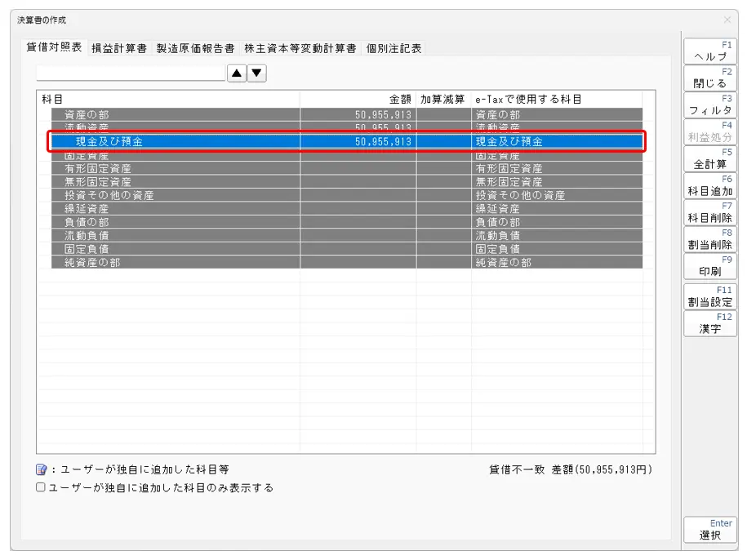The width and height of the screenshot is (747, 560).
Task: Open the F3 フィルタ button
Action: pyautogui.click(x=709, y=104)
